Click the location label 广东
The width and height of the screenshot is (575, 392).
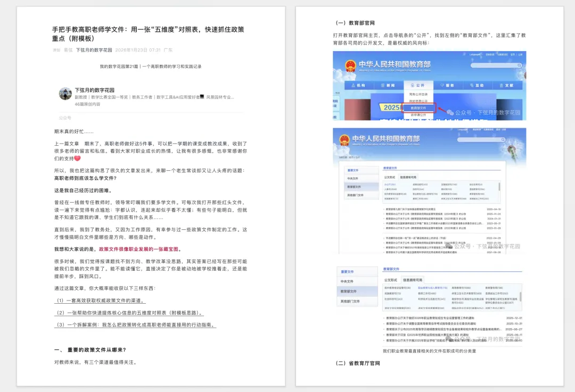click(x=168, y=50)
